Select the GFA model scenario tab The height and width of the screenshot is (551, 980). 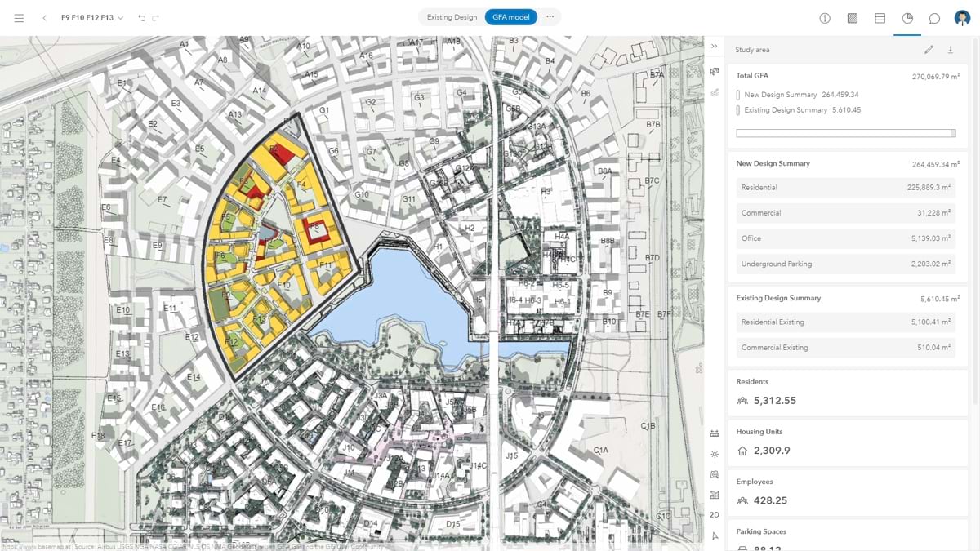(x=510, y=17)
